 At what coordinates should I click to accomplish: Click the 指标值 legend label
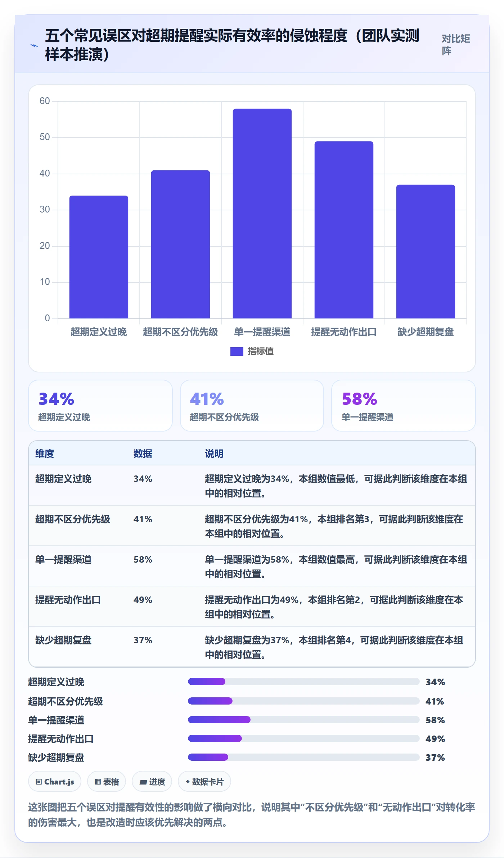pyautogui.click(x=260, y=351)
